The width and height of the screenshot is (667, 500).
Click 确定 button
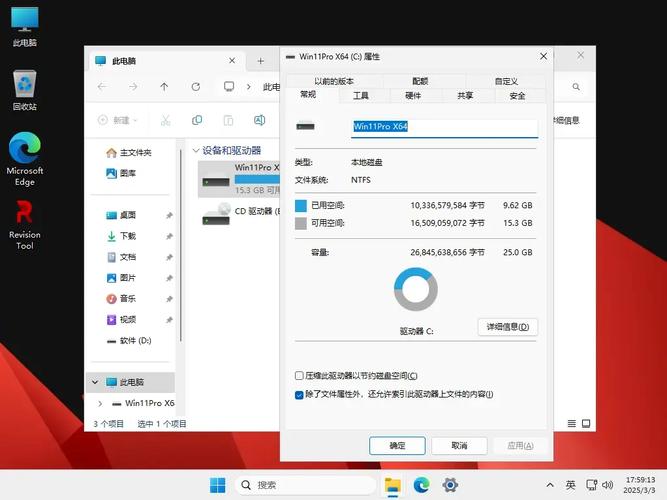[x=397, y=446]
